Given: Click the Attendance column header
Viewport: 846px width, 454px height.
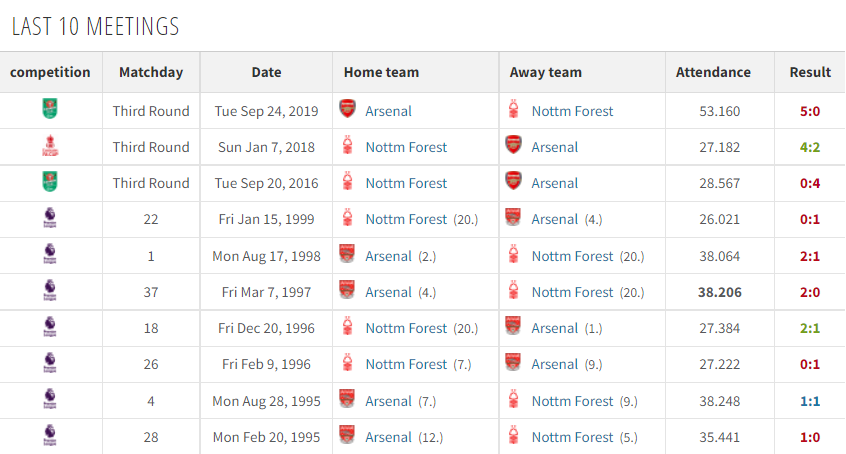Looking at the screenshot, I should click(713, 72).
